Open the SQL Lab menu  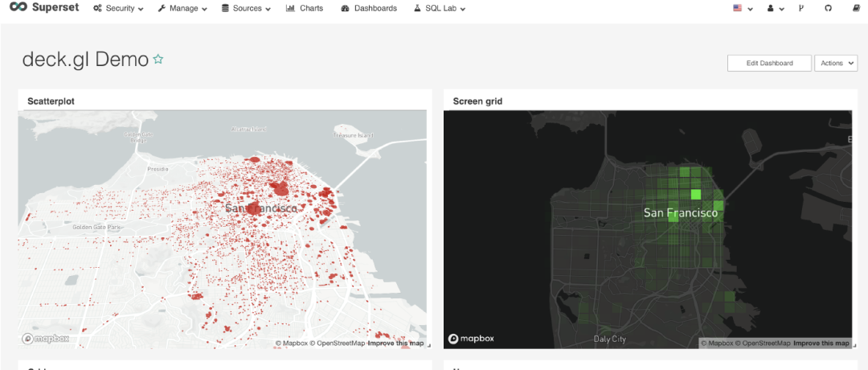[440, 8]
